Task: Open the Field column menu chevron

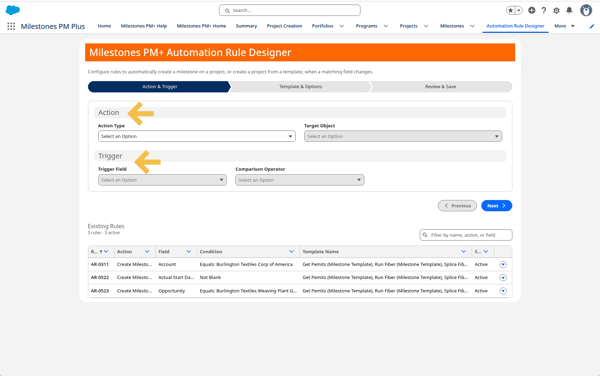Action: pos(189,252)
